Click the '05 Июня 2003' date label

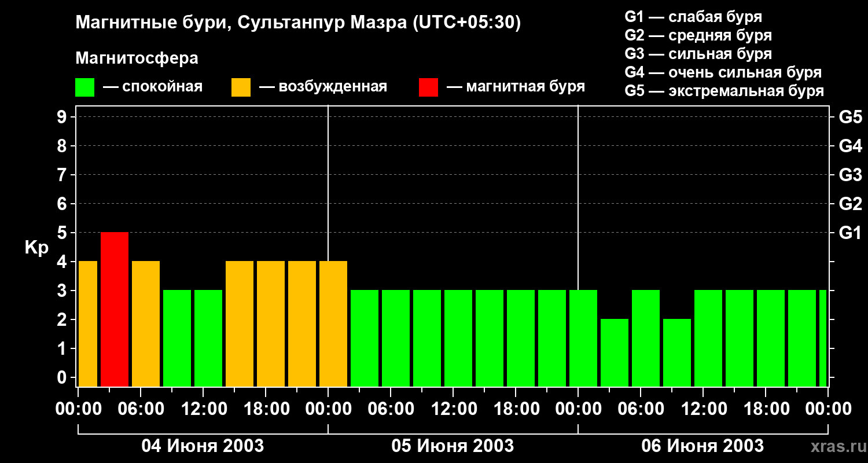click(453, 446)
